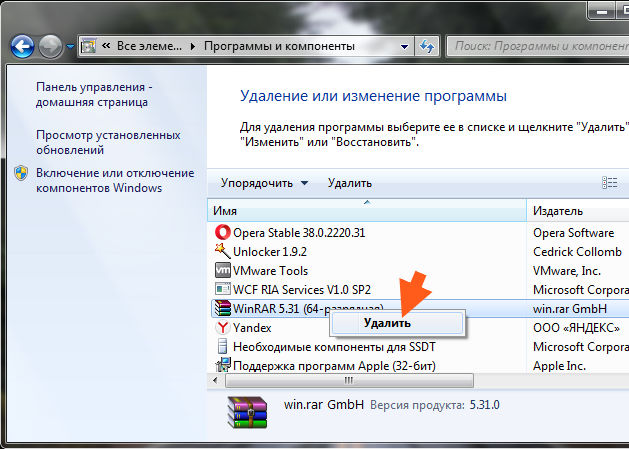The image size is (629, 449).
Task: Expand hidden path chevron in address bar
Action: click(106, 46)
